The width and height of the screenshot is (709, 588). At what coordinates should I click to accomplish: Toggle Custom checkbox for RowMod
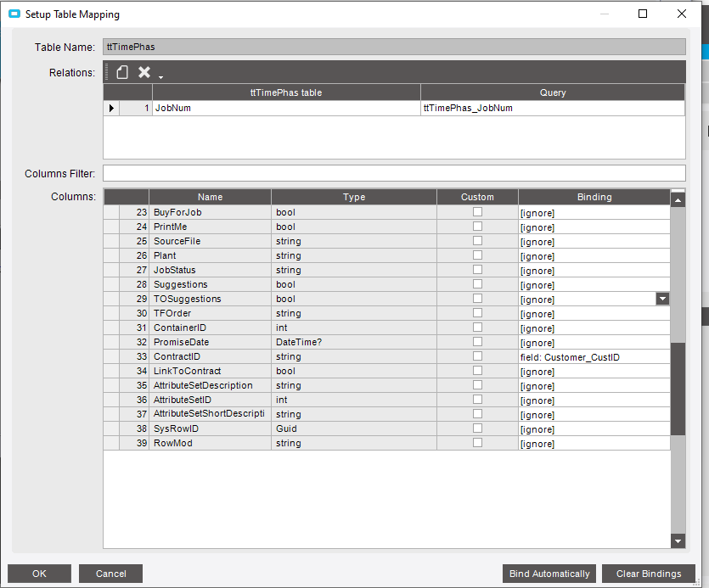[477, 443]
